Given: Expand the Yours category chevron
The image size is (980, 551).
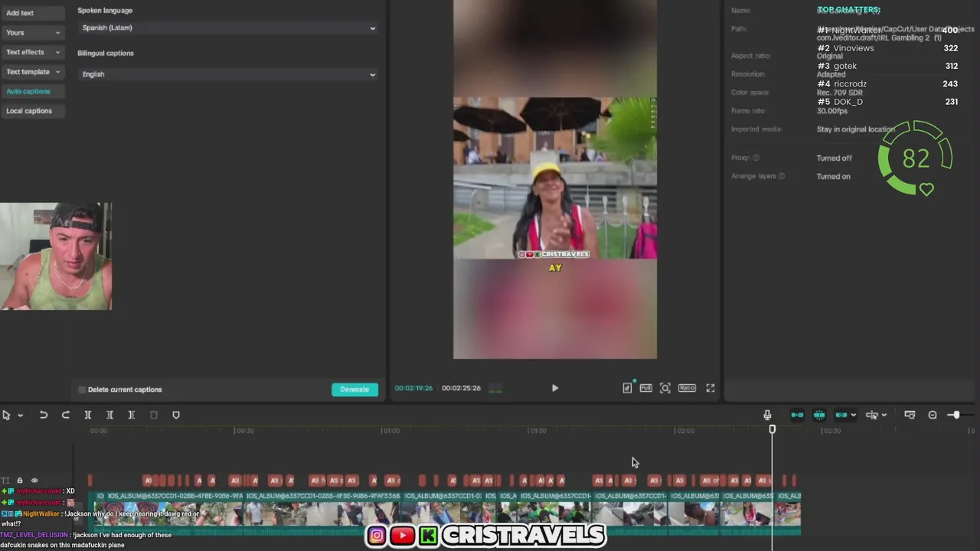Looking at the screenshot, I should pyautogui.click(x=57, y=33).
